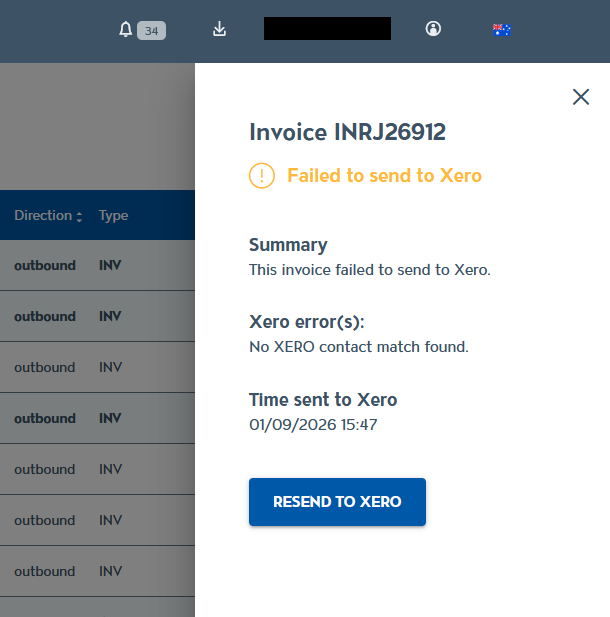Click the blacked-out organisation name in header
Screen dimensions: 610x617
pyautogui.click(x=327, y=28)
